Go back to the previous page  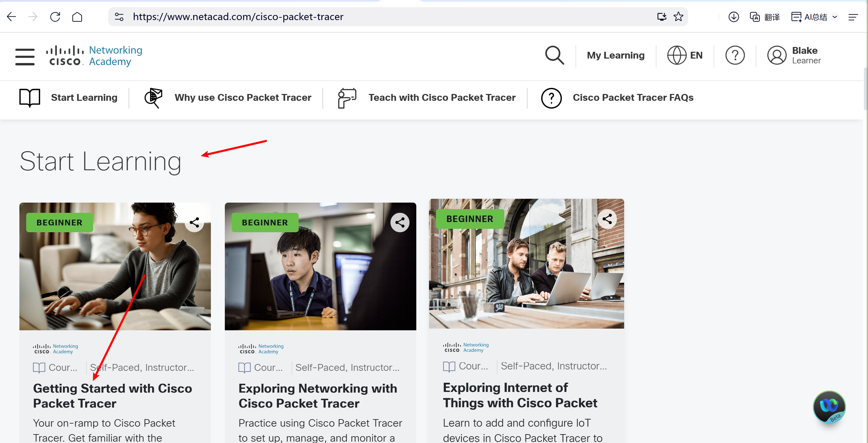coord(11,17)
